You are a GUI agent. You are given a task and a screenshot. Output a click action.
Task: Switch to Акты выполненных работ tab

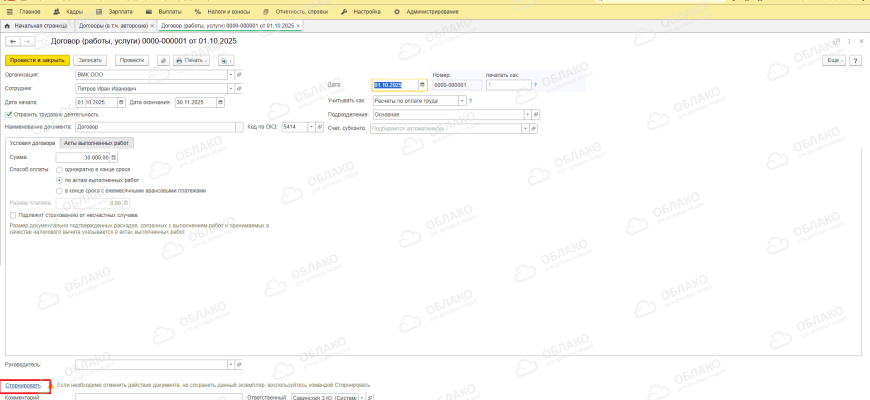pos(97,143)
